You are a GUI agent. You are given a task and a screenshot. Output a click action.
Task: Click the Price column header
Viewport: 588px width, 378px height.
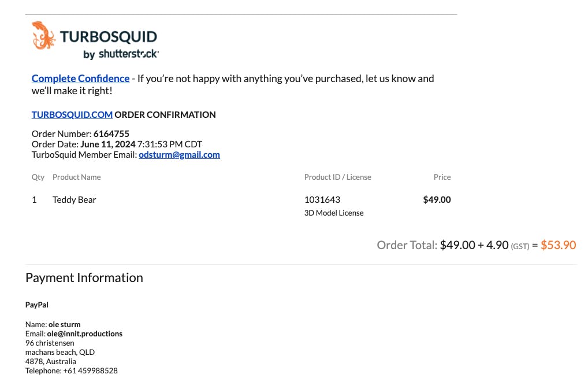click(442, 177)
